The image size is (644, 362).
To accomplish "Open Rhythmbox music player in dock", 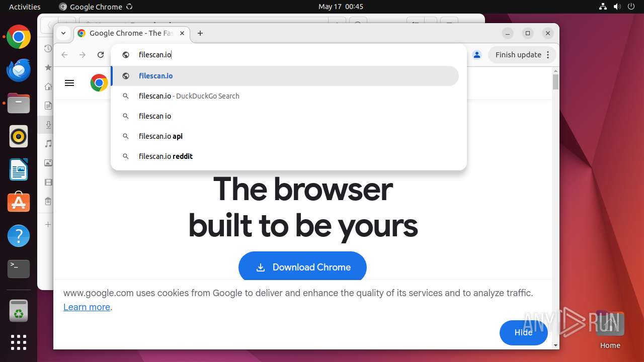I will 19,136.
